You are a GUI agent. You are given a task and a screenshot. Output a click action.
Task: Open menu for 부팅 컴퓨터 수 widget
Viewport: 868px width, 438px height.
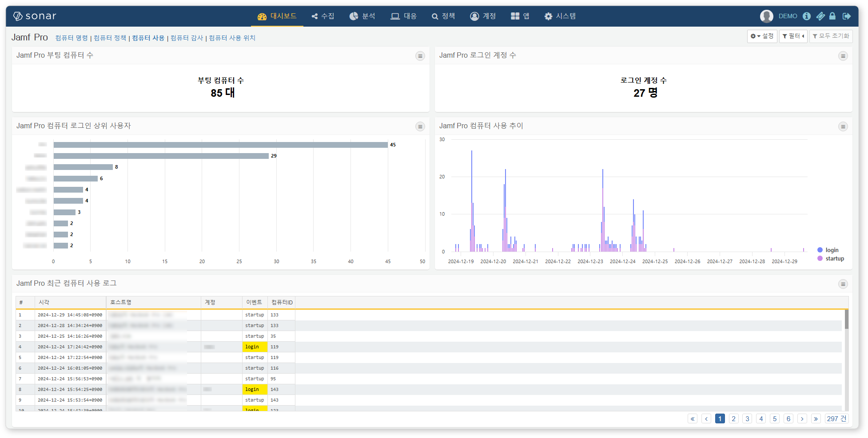pyautogui.click(x=420, y=56)
